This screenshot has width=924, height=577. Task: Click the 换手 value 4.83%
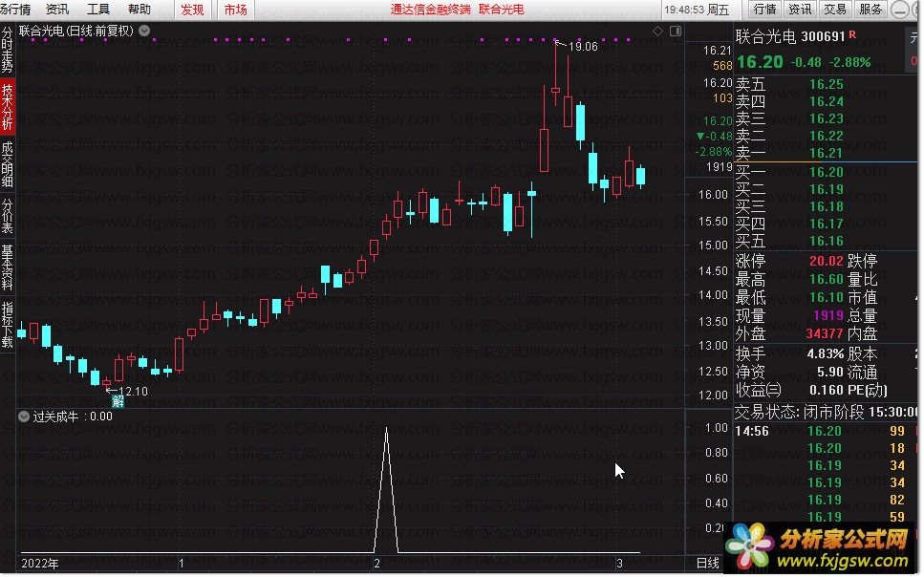point(825,354)
